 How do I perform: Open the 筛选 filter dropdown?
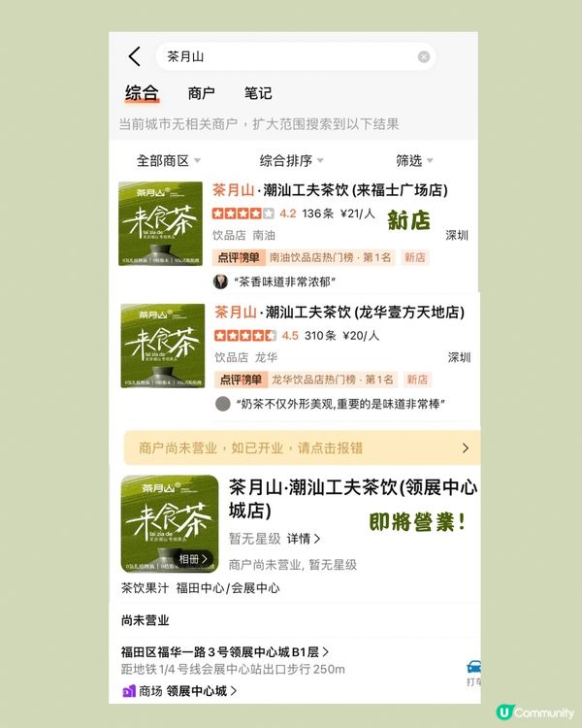(414, 160)
